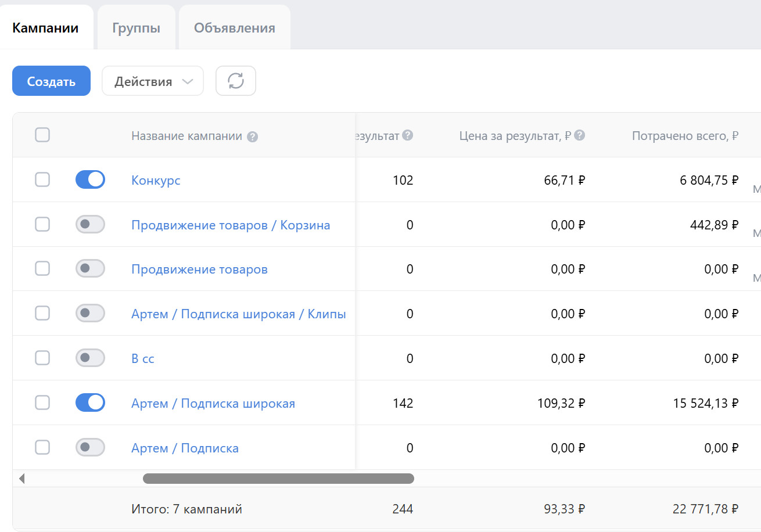This screenshot has width=761, height=532.
Task: Click the horizontal scrollbar thumb
Action: click(x=278, y=479)
